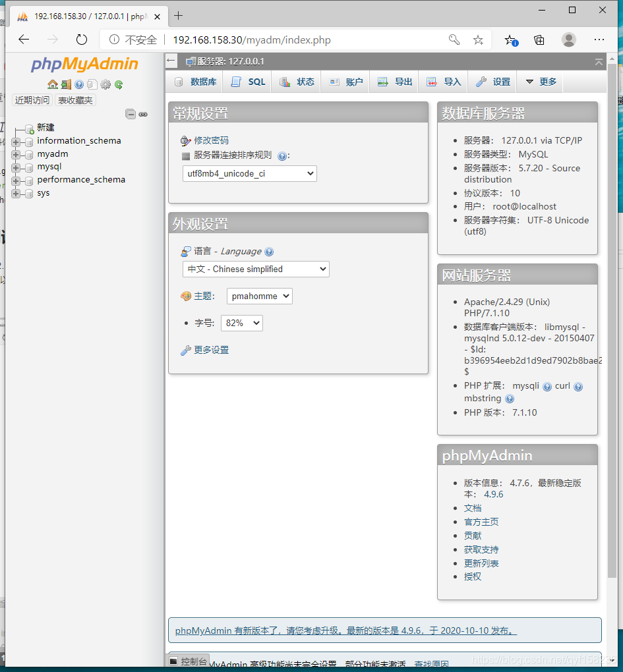Image resolution: width=623 pixels, height=672 pixels.
Task: Expand the information_schema database node
Action: click(x=15, y=142)
